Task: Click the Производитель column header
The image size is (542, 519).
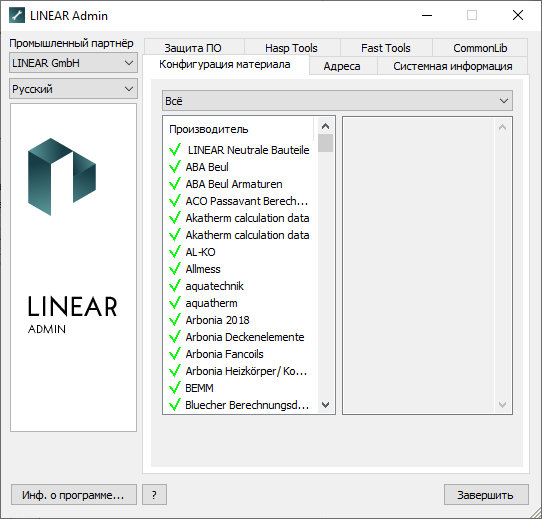Action: [240, 129]
